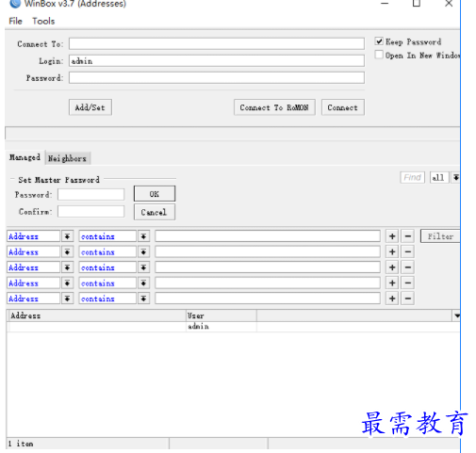This screenshot has width=476, height=453.
Task: Click first filter row value field
Action: pos(268,236)
